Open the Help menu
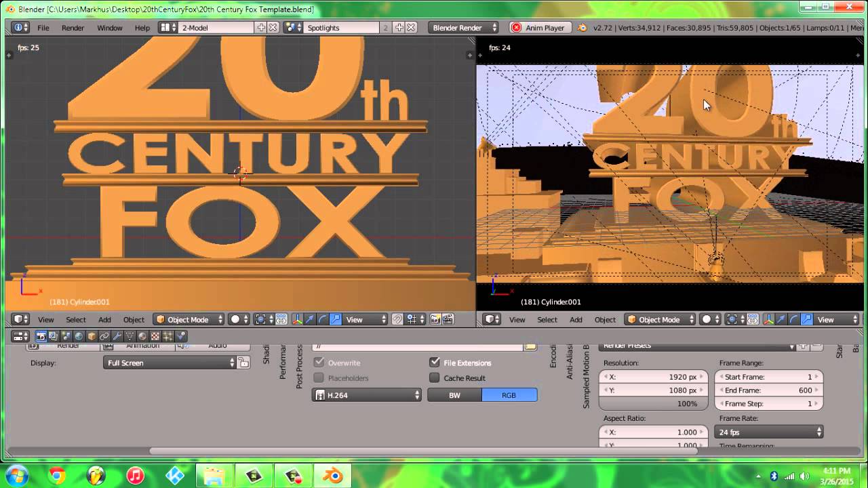868x488 pixels. click(x=142, y=28)
